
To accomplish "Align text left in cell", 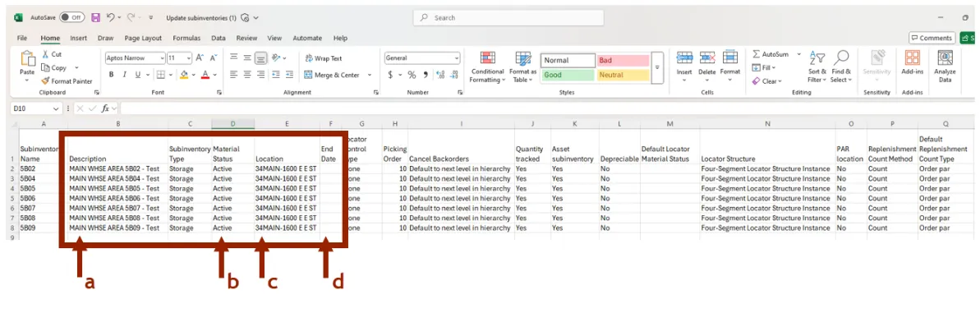I will click(x=234, y=74).
